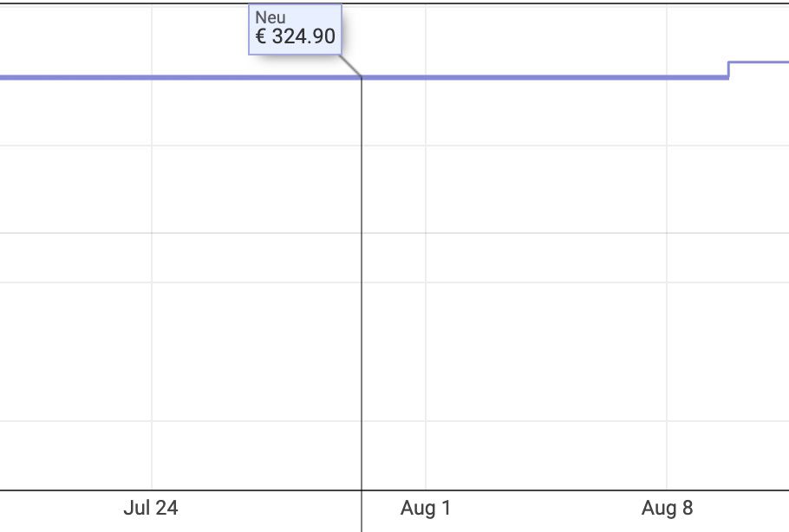This screenshot has height=532, width=789.
Task: Click the Neu € 324.90 price tooltip
Action: pyautogui.click(x=295, y=29)
